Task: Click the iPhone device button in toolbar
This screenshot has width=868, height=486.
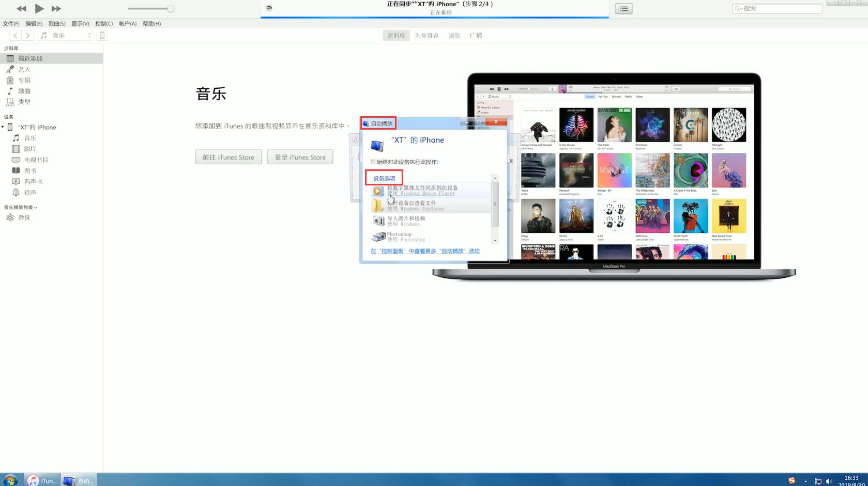Action: coord(102,35)
